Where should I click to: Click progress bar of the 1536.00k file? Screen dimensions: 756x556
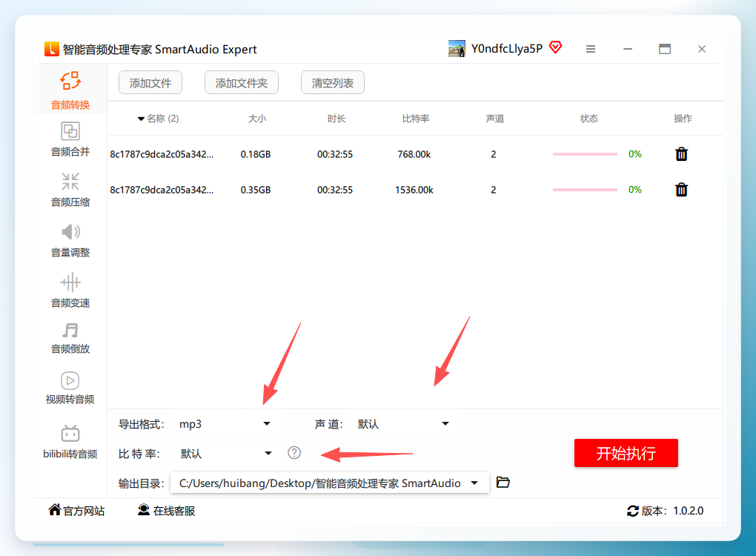coord(585,190)
